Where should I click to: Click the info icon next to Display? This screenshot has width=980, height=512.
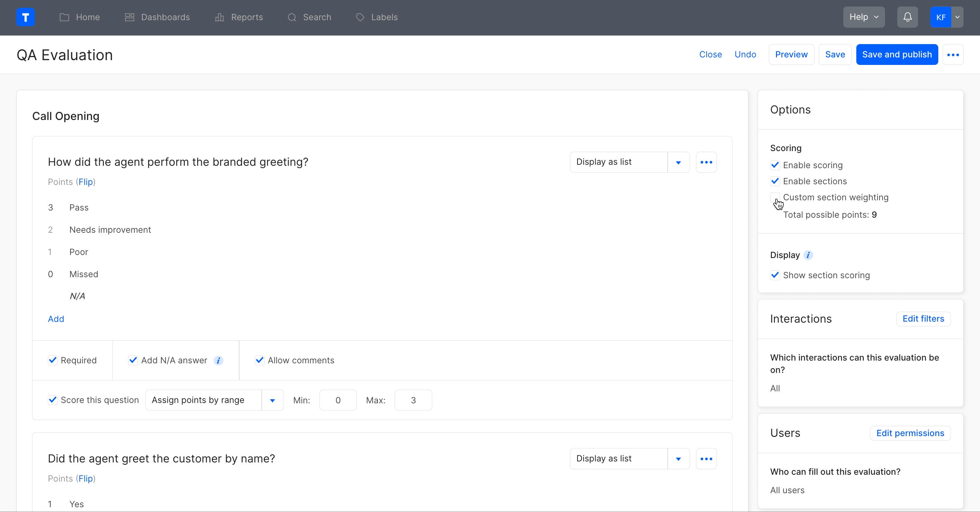pyautogui.click(x=808, y=255)
